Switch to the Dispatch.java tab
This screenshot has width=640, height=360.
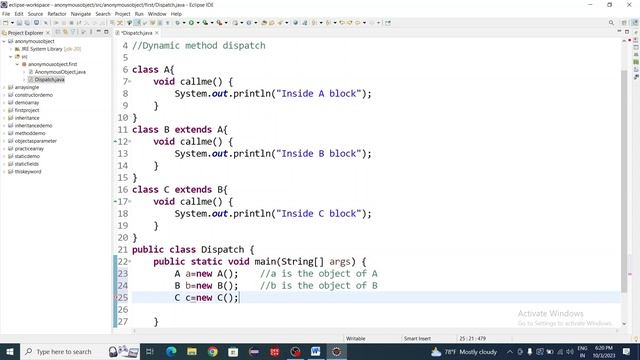[x=137, y=33]
